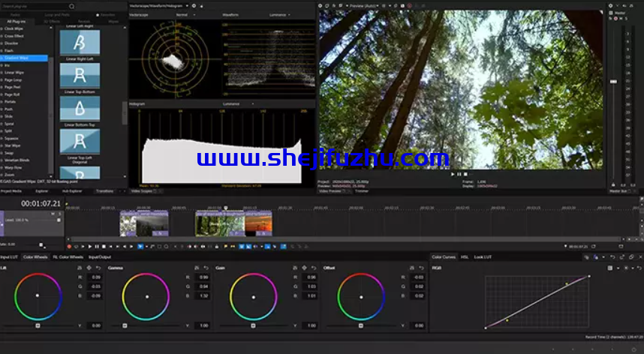Adjust the Master bus volume fader

point(613,82)
